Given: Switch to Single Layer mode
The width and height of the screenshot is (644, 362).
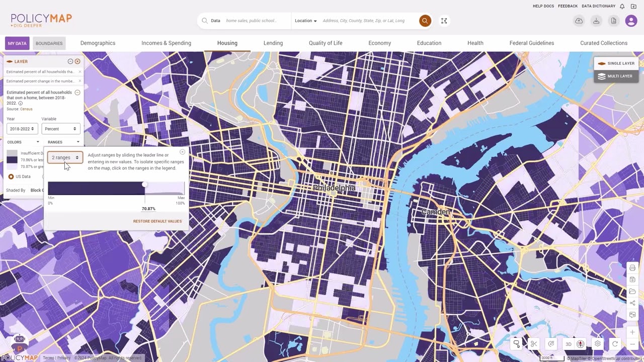Looking at the screenshot, I should coord(616,63).
